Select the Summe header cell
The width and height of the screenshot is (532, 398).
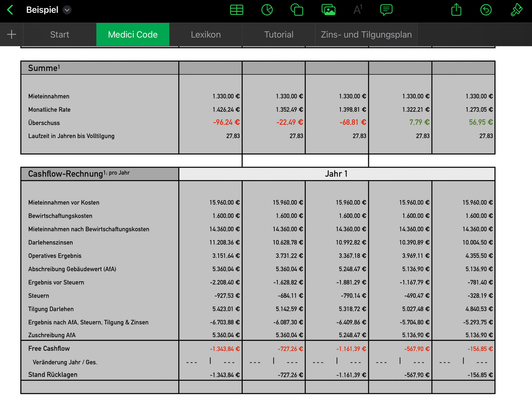point(100,68)
